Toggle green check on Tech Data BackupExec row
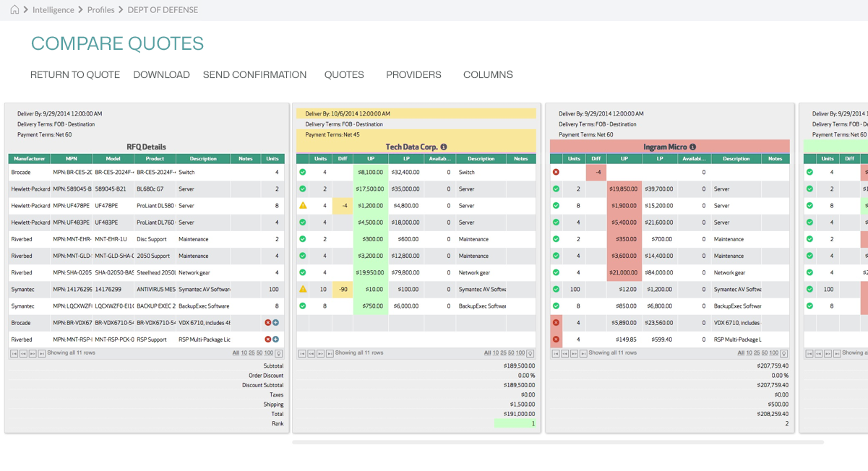Viewport: 868px width, 471px height. 303,306
